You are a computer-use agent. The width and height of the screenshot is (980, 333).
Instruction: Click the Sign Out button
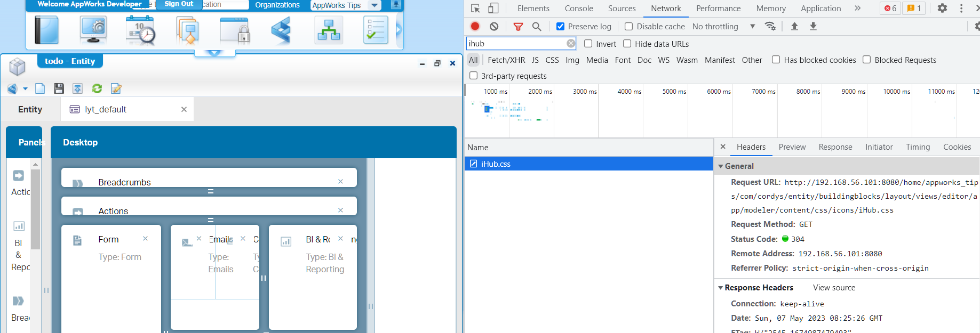click(179, 4)
